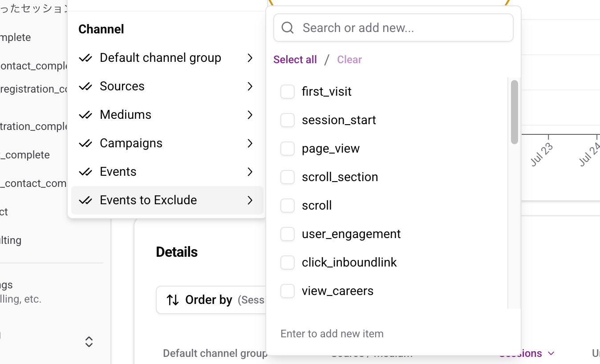The width and height of the screenshot is (600, 364).
Task: Expand Mediums submenu arrow
Action: coord(250,115)
